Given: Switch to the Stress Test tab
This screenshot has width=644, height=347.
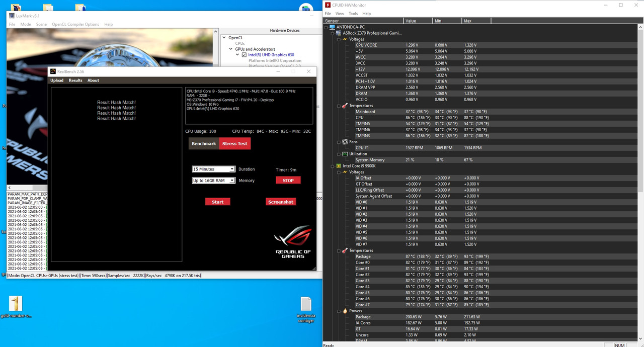Looking at the screenshot, I should [x=235, y=143].
